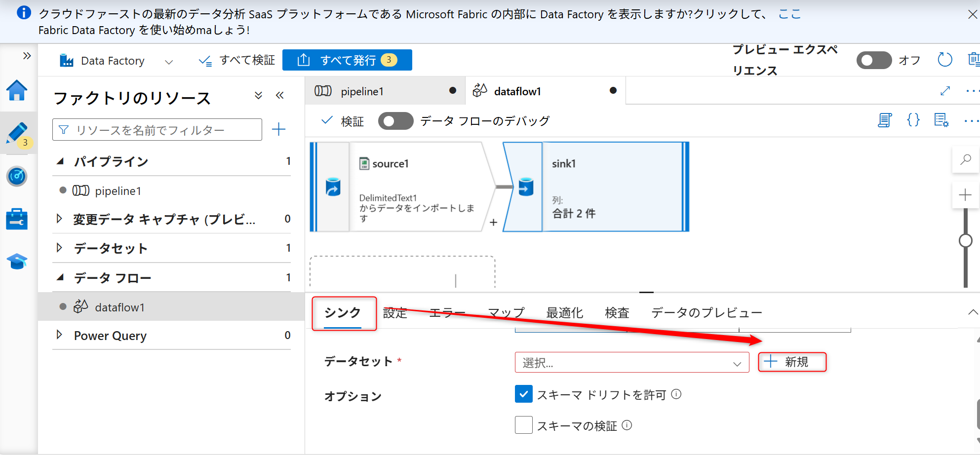Viewport: 980px width, 455px height.
Task: Click the plus icon to add resource
Action: 279,130
